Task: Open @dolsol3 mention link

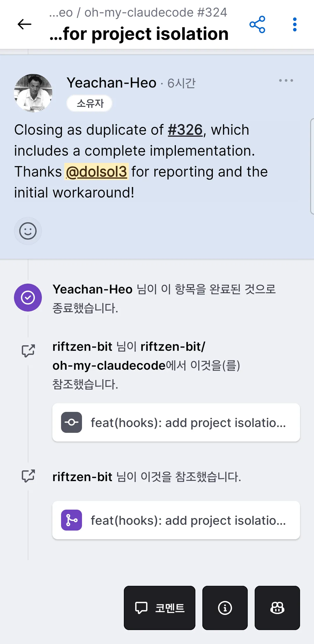Action: click(97, 172)
